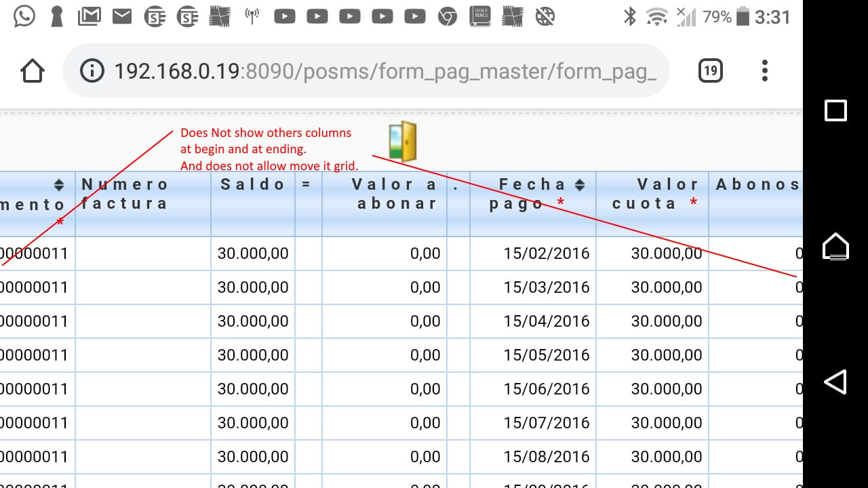Screen dimensions: 868x488
Task: Click Numero factura cell in 15/06/2016 row
Action: (143, 389)
